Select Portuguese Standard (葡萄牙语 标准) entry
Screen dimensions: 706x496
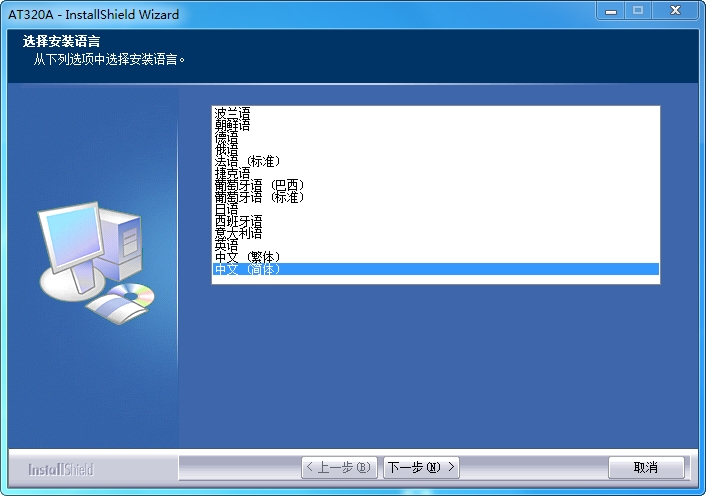[x=259, y=197]
